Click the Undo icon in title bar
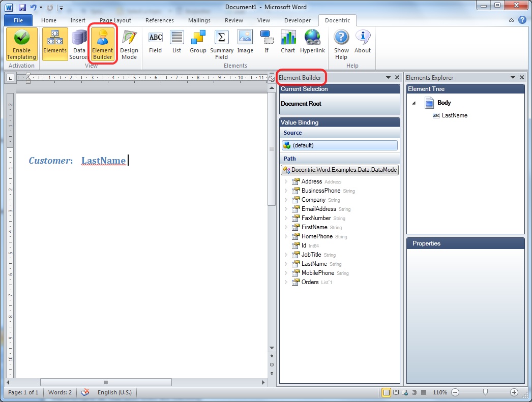The width and height of the screenshot is (532, 402). (33, 7)
